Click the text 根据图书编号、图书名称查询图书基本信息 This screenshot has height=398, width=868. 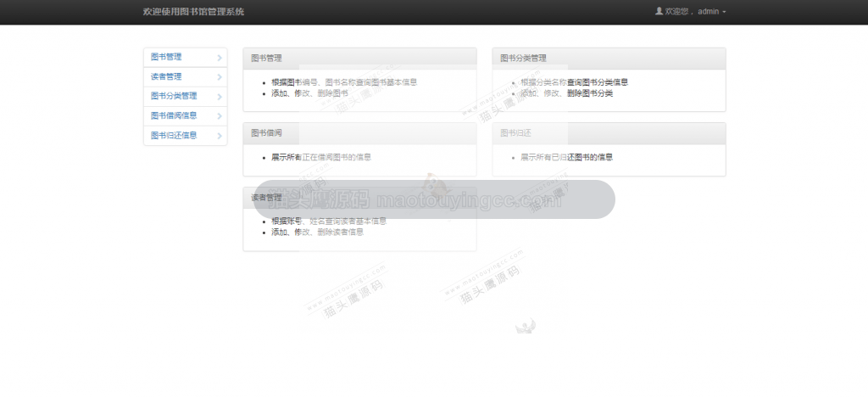344,82
